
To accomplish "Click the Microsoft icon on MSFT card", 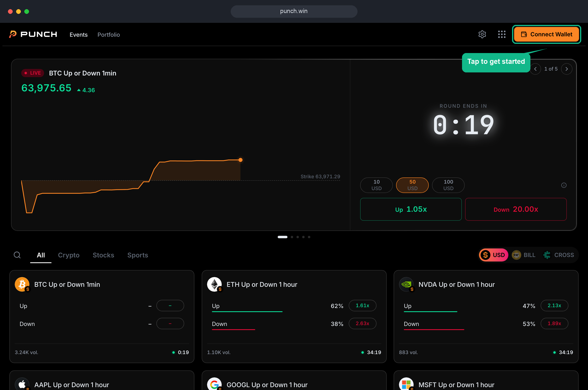I will pos(406,384).
